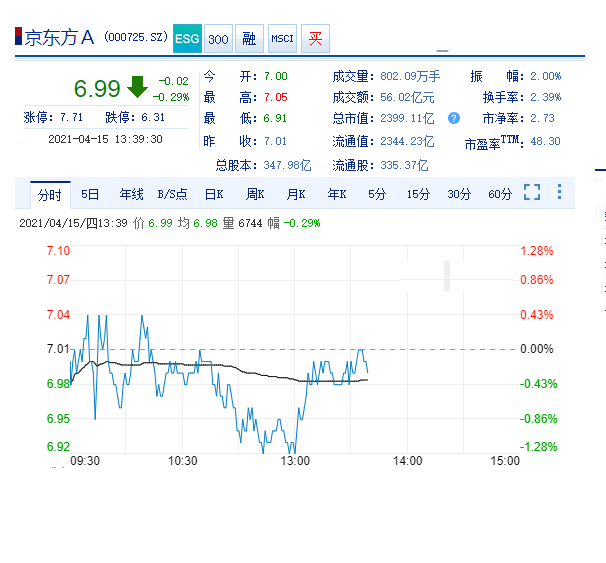
Task: Click the stock code (000725.SZ)
Action: point(136,37)
